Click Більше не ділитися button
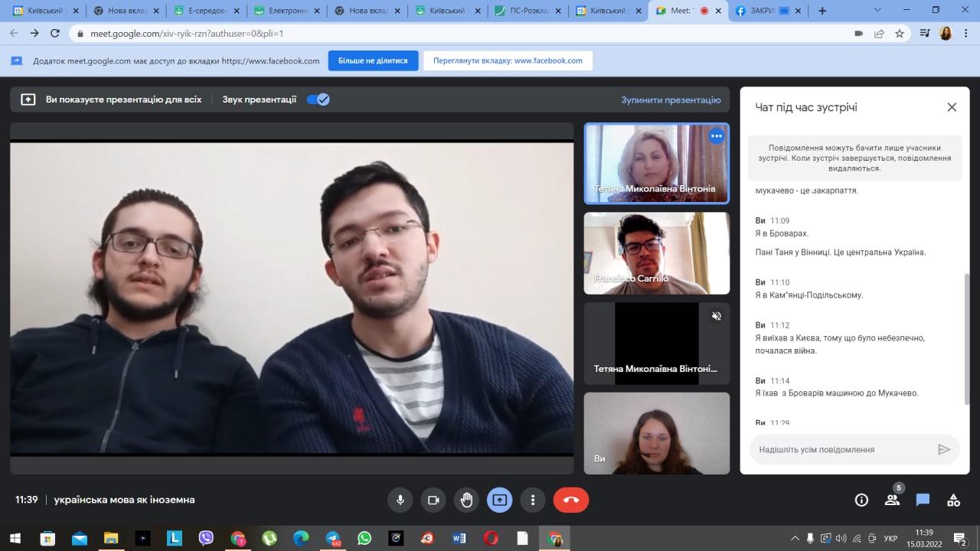This screenshot has height=551, width=980. [373, 60]
